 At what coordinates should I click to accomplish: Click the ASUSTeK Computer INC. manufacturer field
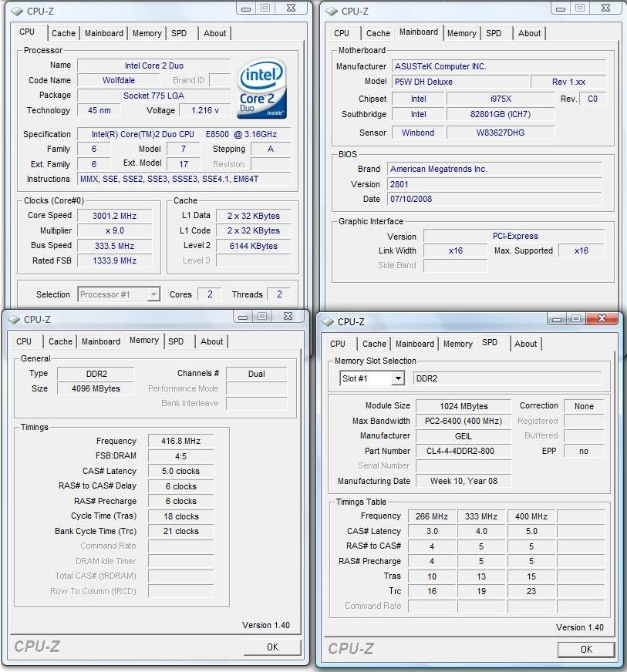click(499, 66)
